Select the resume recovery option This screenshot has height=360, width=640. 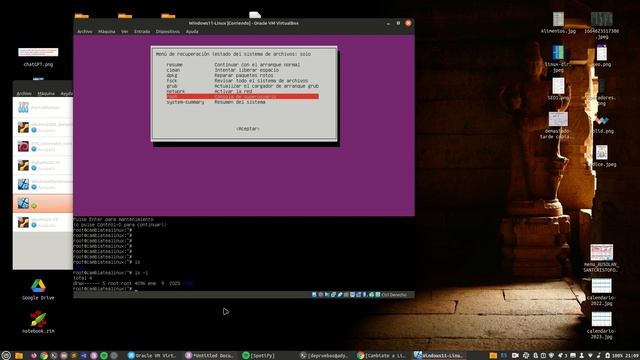242,64
